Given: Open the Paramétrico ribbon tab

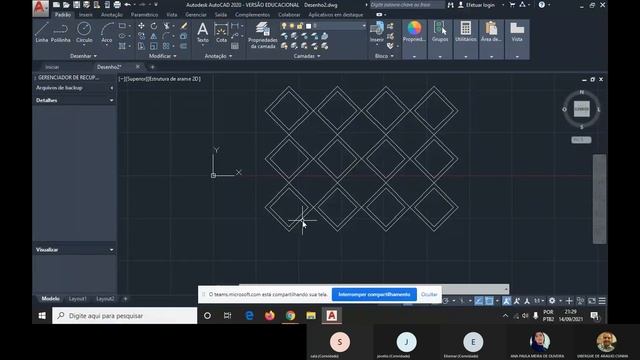Looking at the screenshot, I should (144, 15).
